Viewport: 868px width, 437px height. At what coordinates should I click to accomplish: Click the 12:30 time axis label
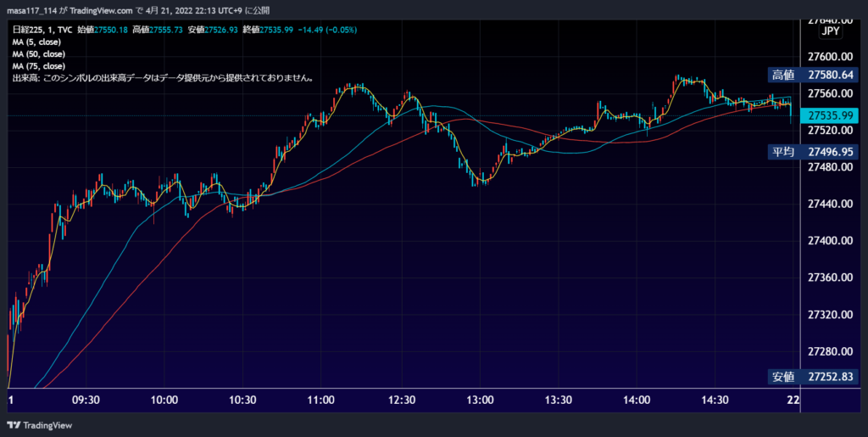401,400
